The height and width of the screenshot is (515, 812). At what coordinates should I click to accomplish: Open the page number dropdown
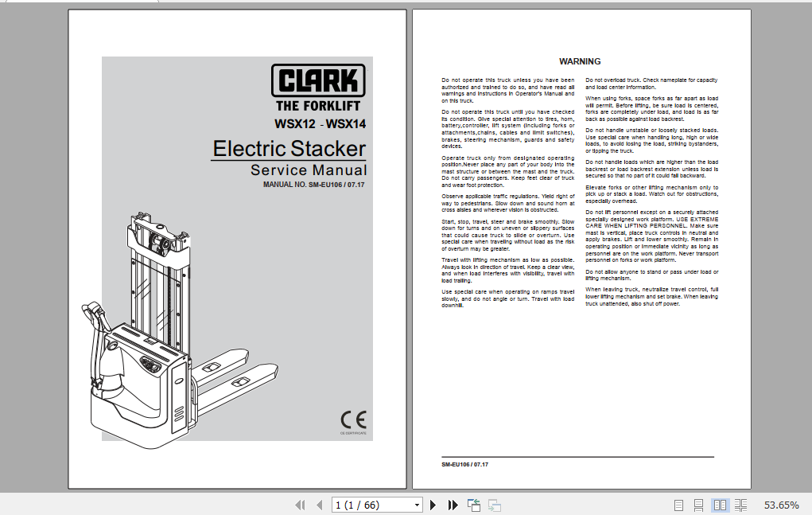click(417, 505)
